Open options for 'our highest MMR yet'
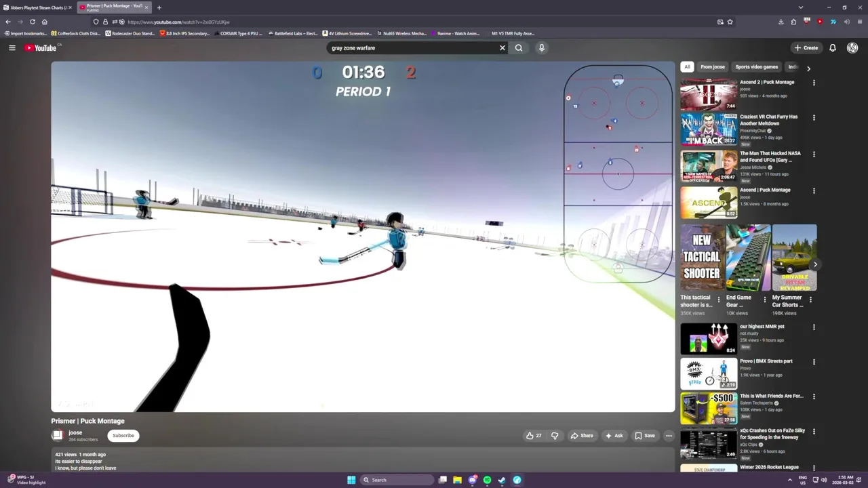The image size is (868, 488). [814, 327]
